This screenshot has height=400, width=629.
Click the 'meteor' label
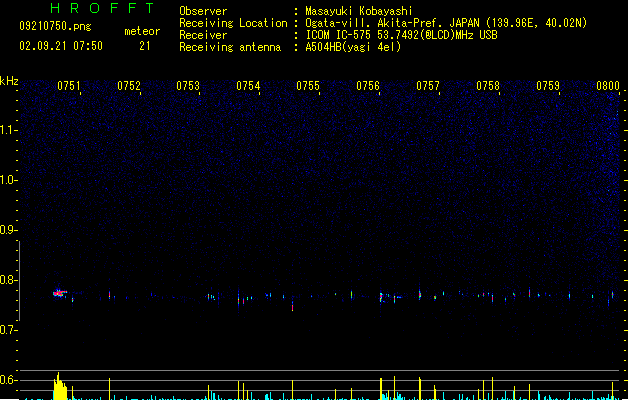click(142, 31)
